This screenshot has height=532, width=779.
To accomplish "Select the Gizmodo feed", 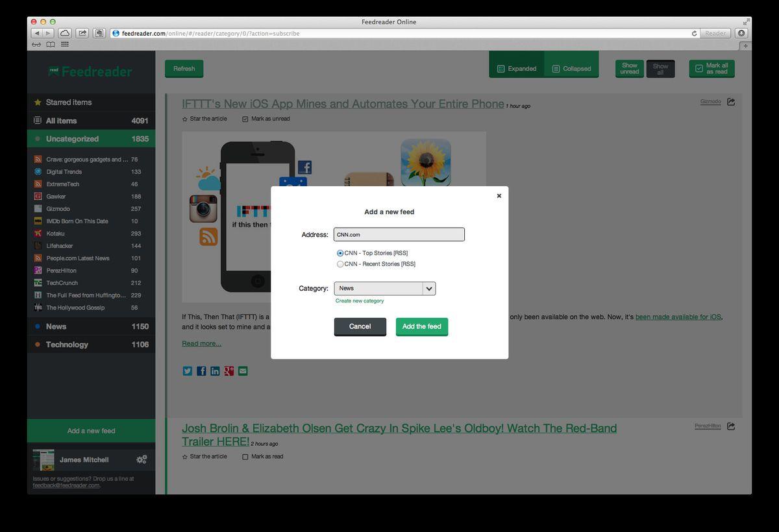I will 91,208.
